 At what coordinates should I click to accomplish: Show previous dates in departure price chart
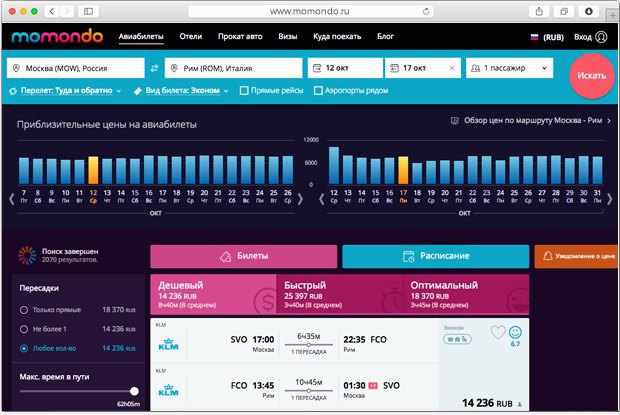[12, 198]
